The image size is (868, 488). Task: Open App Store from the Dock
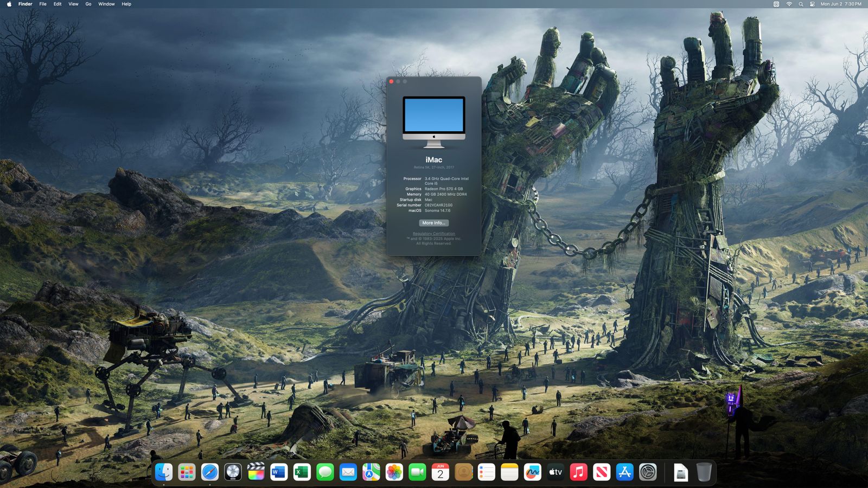(625, 472)
